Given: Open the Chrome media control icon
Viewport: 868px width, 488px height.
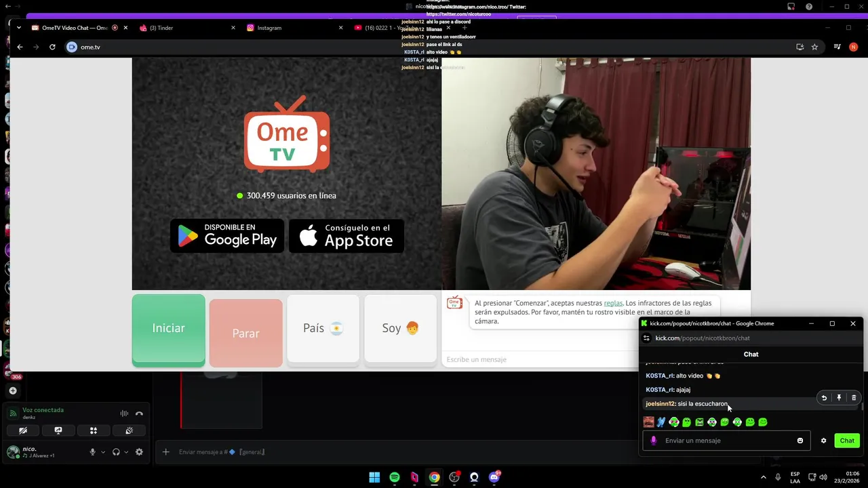Looking at the screenshot, I should click(x=837, y=47).
